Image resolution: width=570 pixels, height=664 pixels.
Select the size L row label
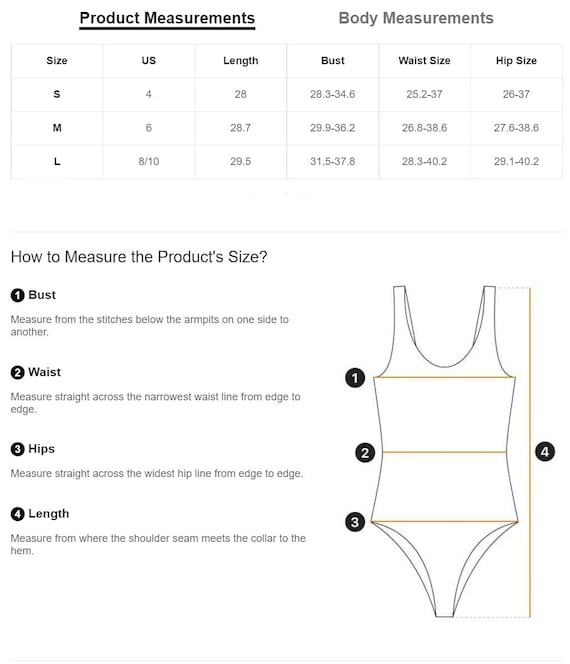57,161
